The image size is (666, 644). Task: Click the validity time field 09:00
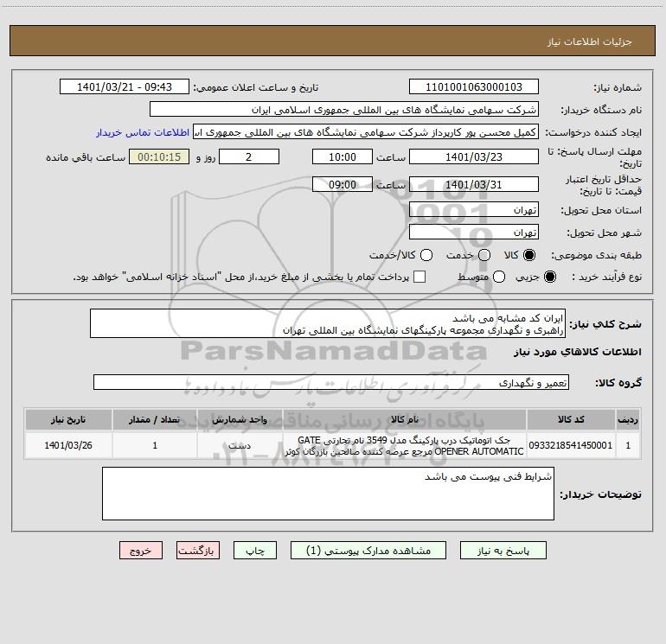(x=343, y=185)
